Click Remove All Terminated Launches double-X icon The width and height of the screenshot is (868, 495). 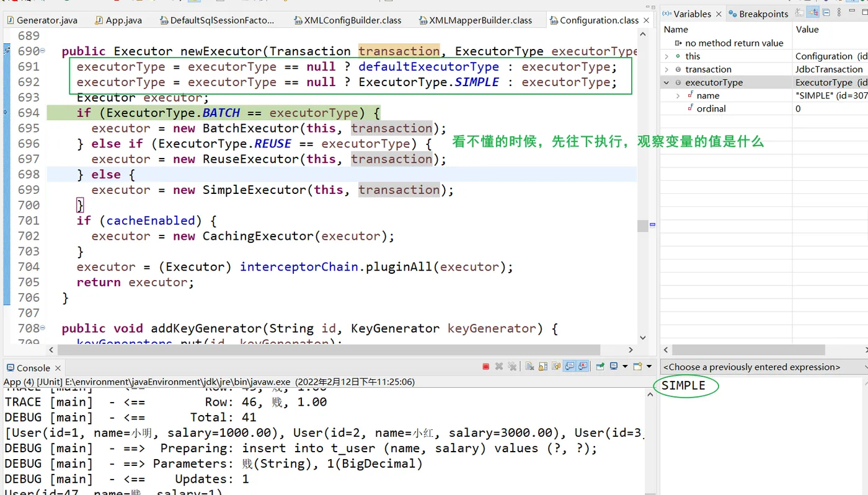(x=512, y=366)
